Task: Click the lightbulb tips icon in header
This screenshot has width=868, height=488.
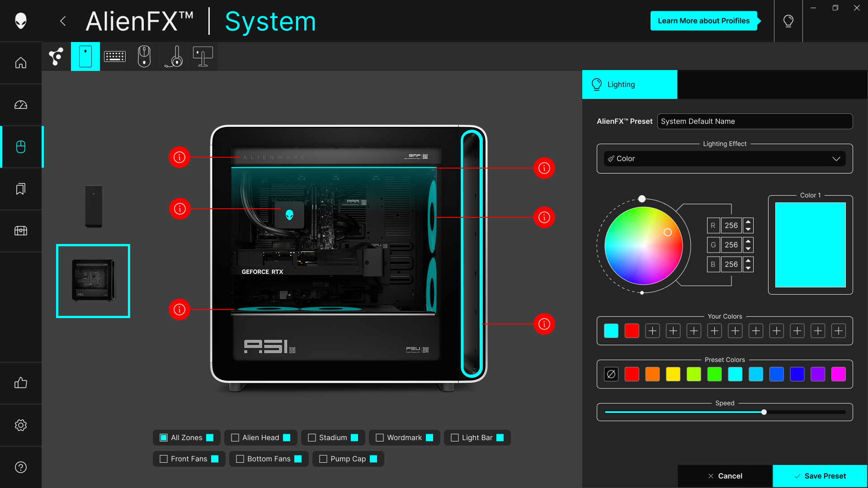Action: (788, 21)
